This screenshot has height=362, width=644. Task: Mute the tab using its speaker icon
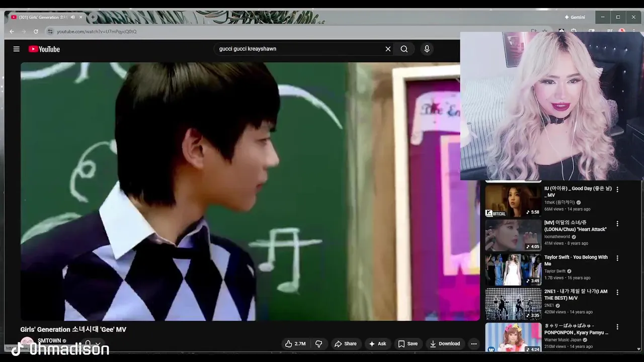click(72, 17)
